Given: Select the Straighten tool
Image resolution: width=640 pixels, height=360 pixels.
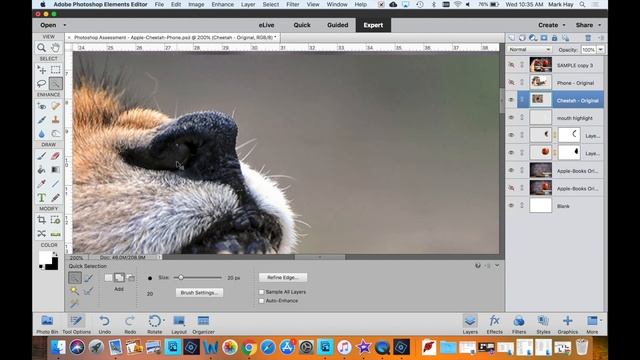Looking at the screenshot, I should pyautogui.click(x=56, y=234).
